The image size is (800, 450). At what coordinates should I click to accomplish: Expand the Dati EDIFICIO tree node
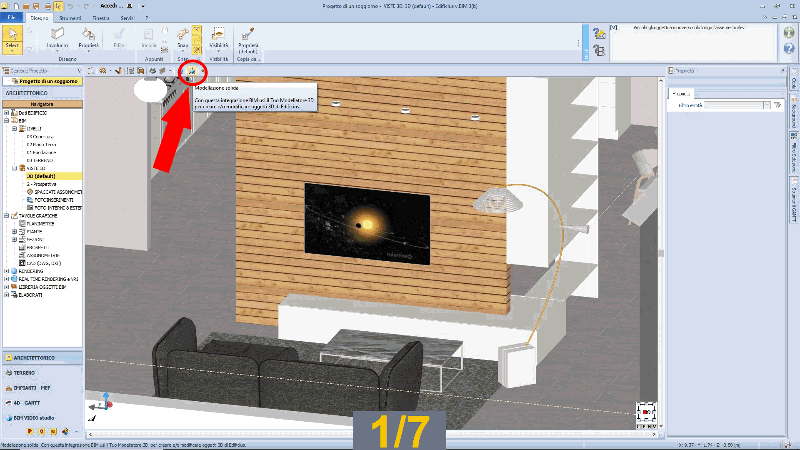[x=7, y=113]
